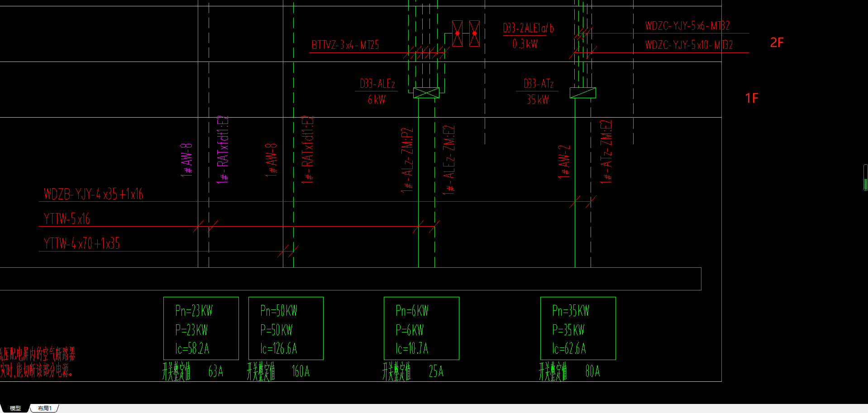Select the YTTW-4x70+1x35 cable label
This screenshot has width=868, height=413.
tap(82, 243)
